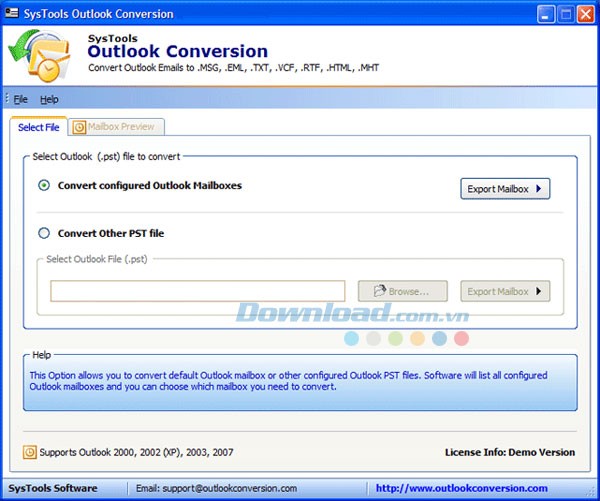Screen dimensions: 600x501
Task: Minimize the SysTools Outlook Conversion window
Action: pos(546,15)
